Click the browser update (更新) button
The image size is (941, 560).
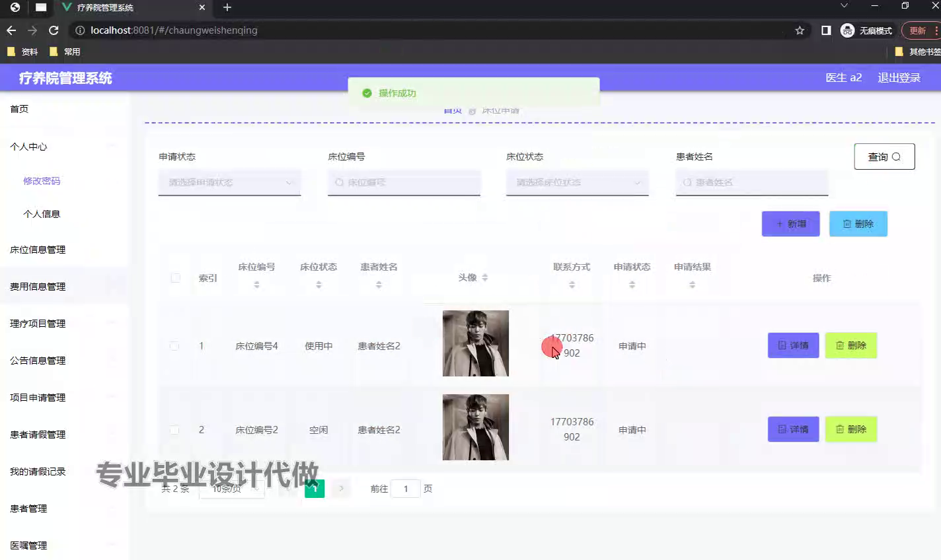pyautogui.click(x=920, y=30)
